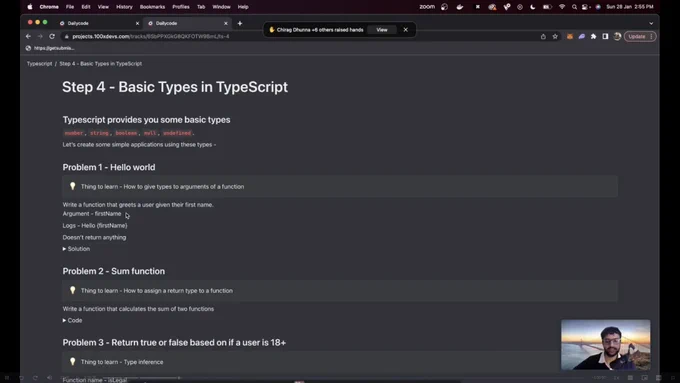
Task: Click the Step 4 page title
Action: pyautogui.click(x=175, y=87)
